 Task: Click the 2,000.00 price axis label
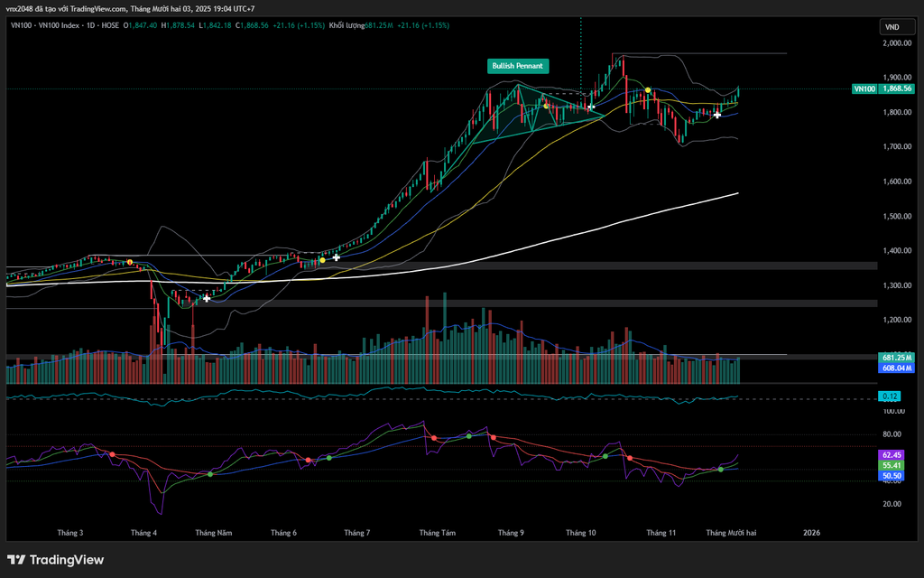897,43
